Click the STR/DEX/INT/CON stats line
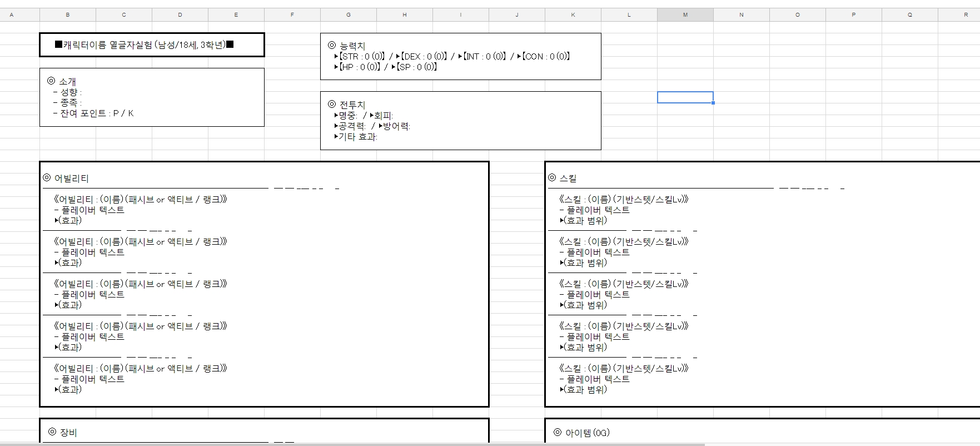The width and height of the screenshot is (980, 446). click(x=452, y=56)
